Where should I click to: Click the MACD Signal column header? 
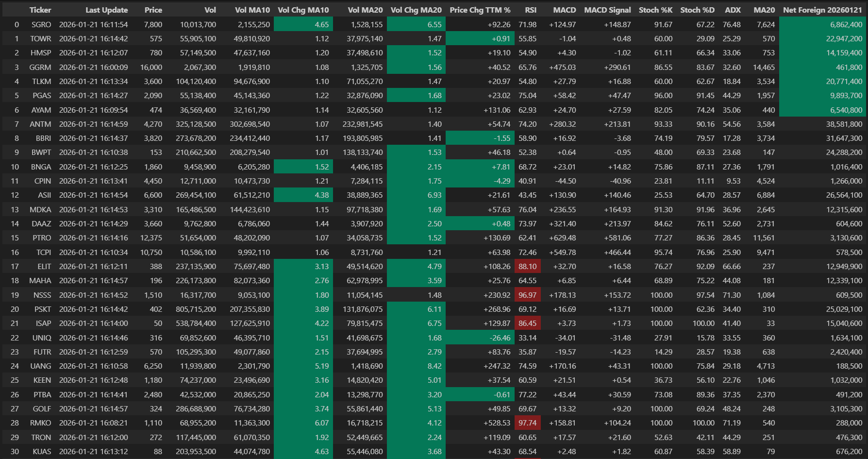(x=607, y=10)
